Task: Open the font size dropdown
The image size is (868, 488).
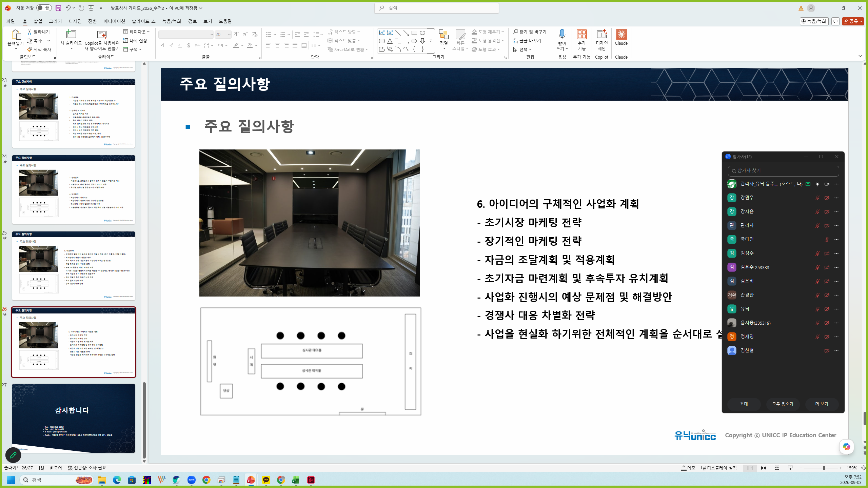Action: (229, 35)
